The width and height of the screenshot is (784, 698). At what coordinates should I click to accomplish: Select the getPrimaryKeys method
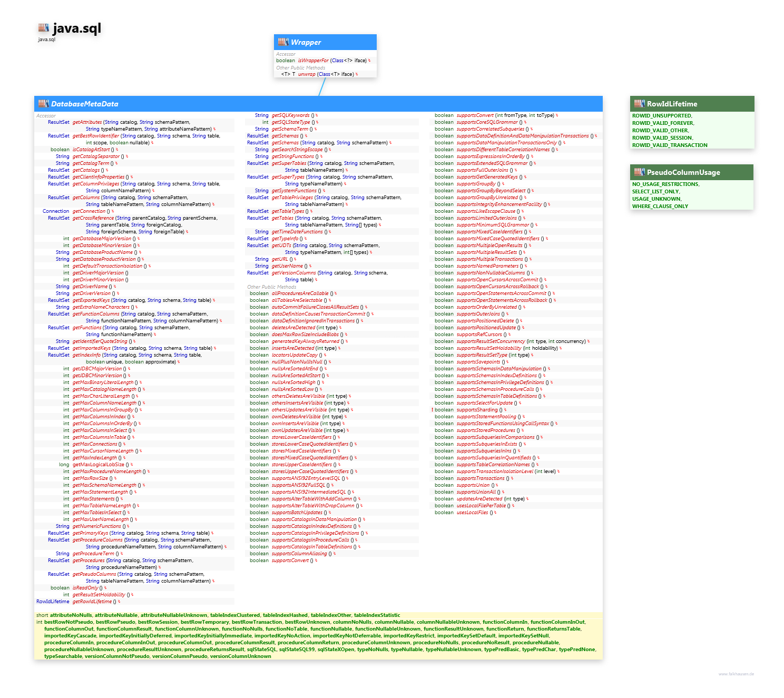[90, 533]
